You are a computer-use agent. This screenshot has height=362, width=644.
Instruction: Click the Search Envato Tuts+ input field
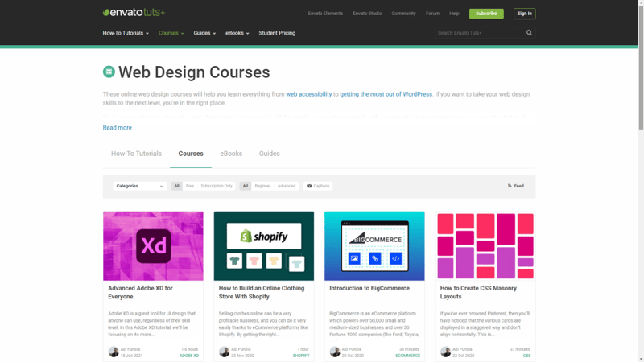click(x=480, y=33)
